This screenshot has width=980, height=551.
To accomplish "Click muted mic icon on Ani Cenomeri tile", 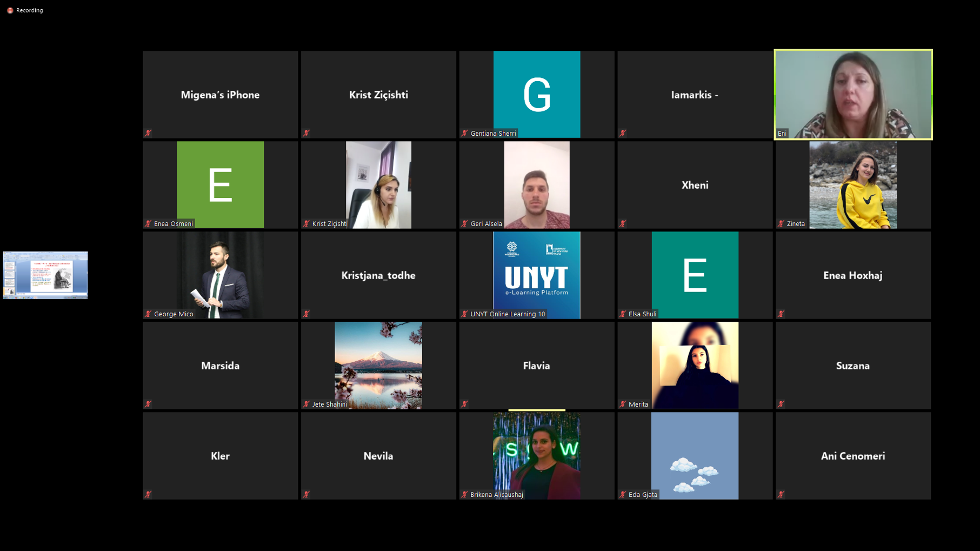I will 781,494.
